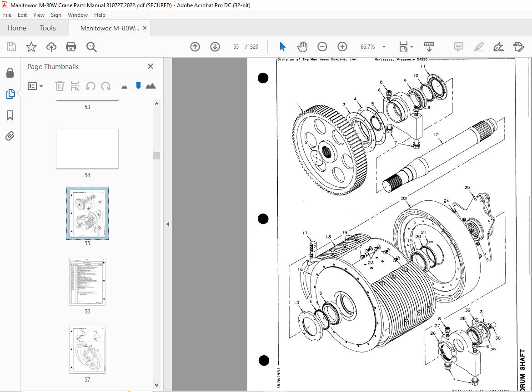Open the Attachments paperclip panel
Screen dimensions: 532x392
pyautogui.click(x=10, y=136)
